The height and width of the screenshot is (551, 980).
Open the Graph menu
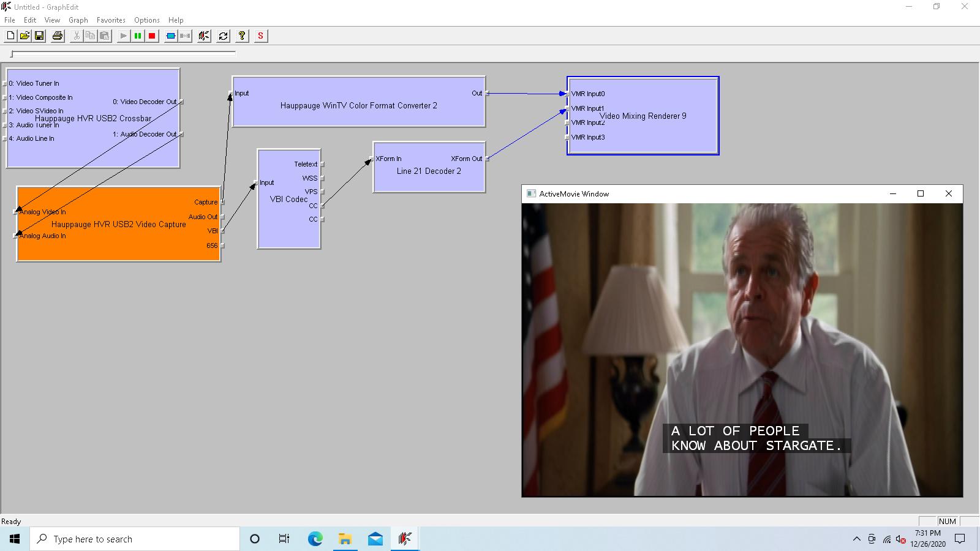coord(78,20)
